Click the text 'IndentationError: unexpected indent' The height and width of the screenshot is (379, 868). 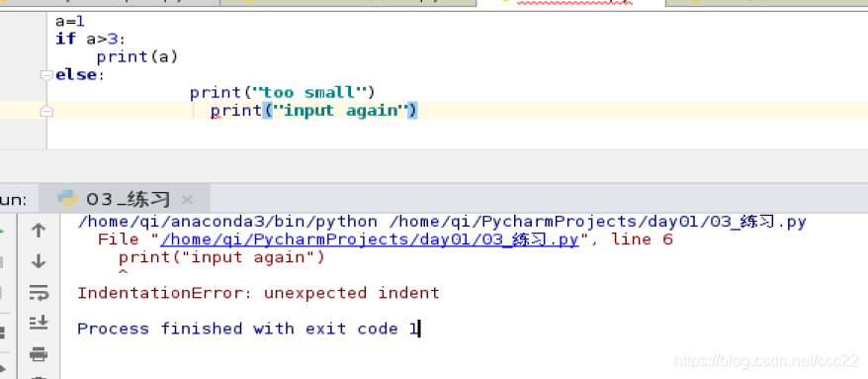point(258,293)
